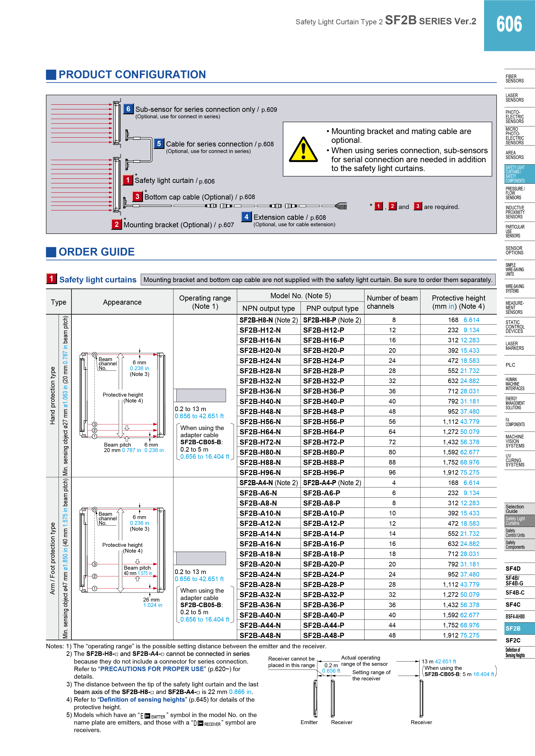The width and height of the screenshot is (535, 756).
Task: Select the highlighted SAFETY LIGHT CURTAINS side tab
Action: [519, 174]
